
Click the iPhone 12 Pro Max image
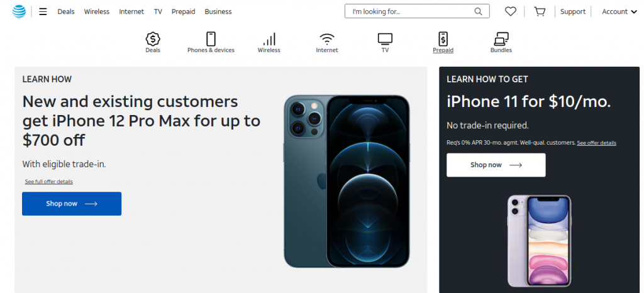347,181
